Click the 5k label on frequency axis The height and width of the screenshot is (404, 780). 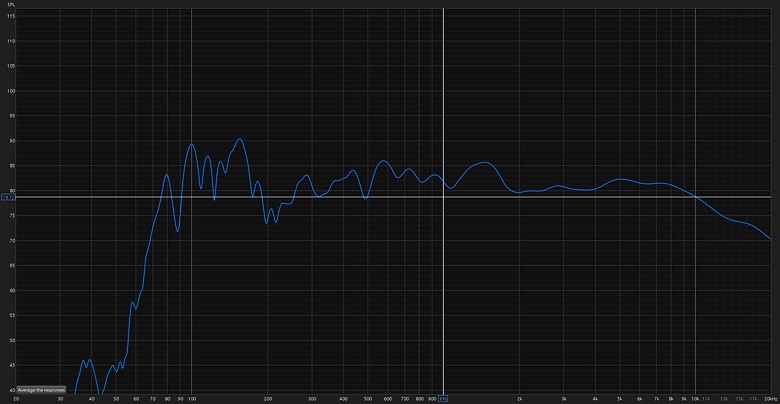click(x=620, y=399)
